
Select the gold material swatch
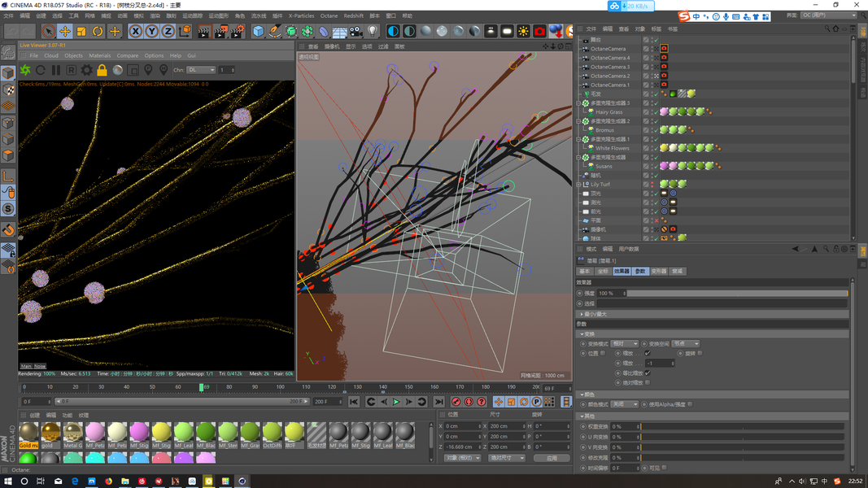tap(50, 435)
